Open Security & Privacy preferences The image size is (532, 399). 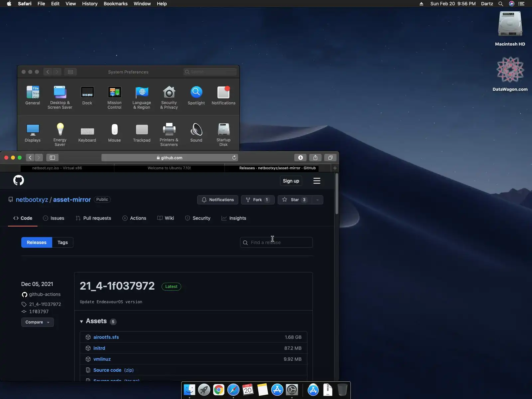[169, 97]
